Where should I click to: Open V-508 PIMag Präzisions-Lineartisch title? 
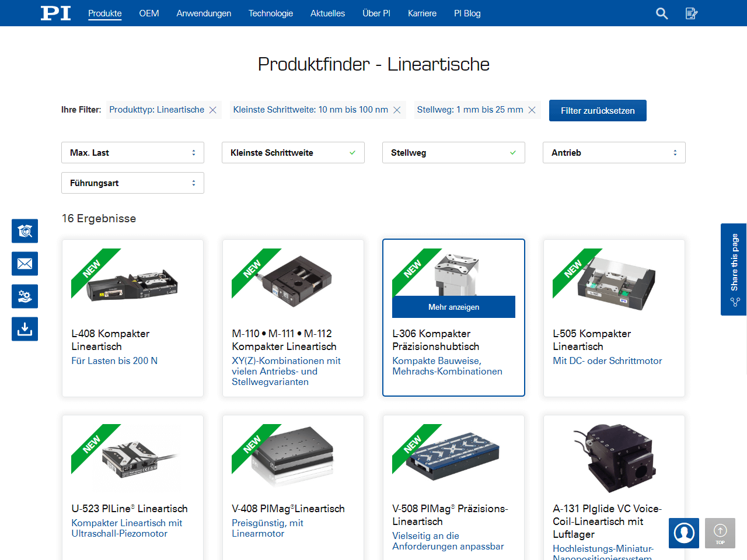click(450, 515)
